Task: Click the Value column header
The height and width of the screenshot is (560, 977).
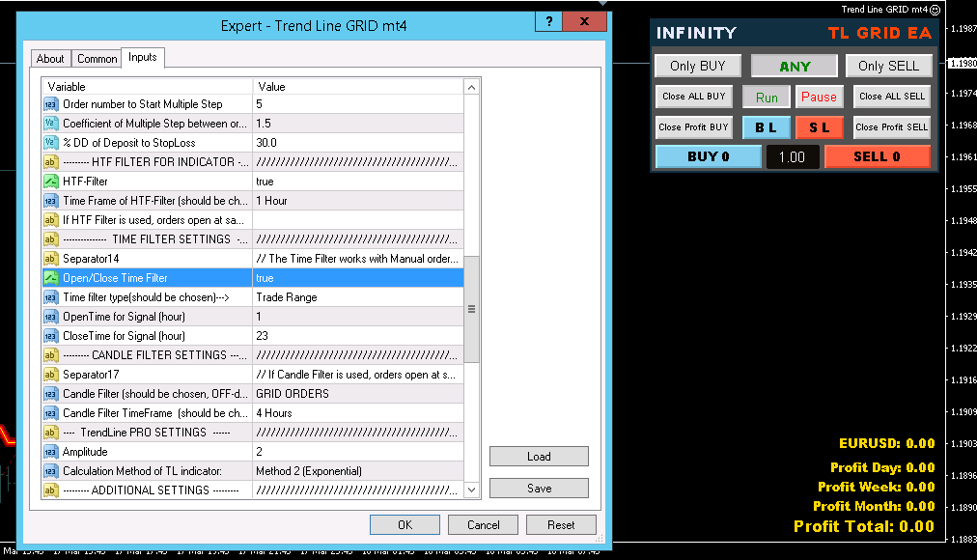Action: click(358, 87)
